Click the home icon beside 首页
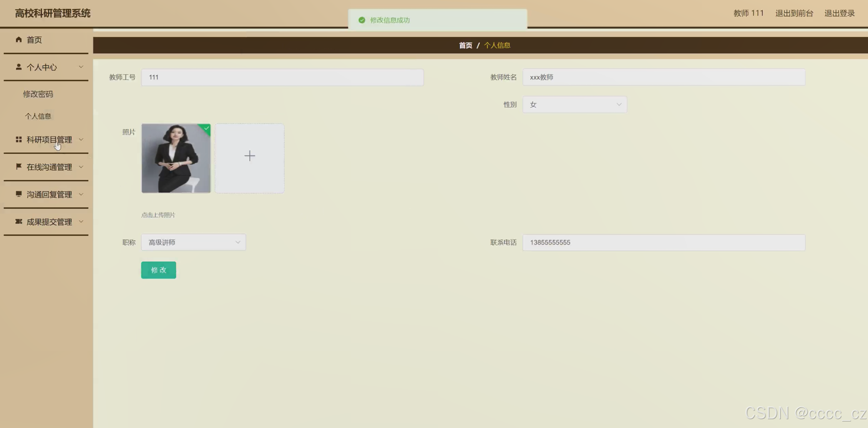Image resolution: width=868 pixels, height=428 pixels. tap(18, 40)
